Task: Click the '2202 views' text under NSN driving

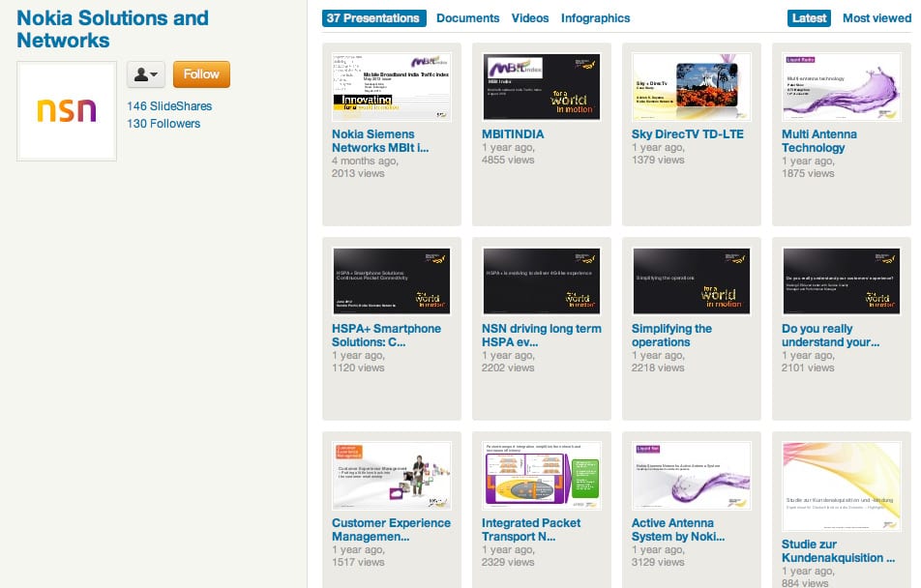Action: [508, 367]
